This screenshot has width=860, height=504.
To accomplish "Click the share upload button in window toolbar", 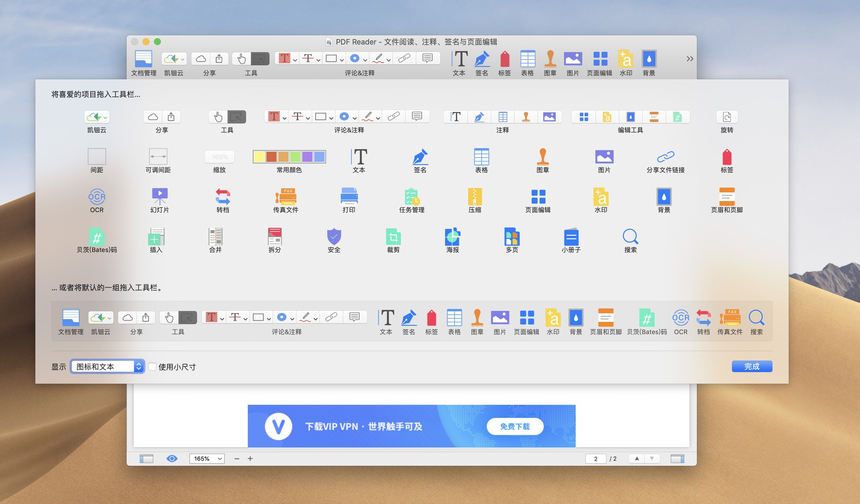I will coord(219,59).
